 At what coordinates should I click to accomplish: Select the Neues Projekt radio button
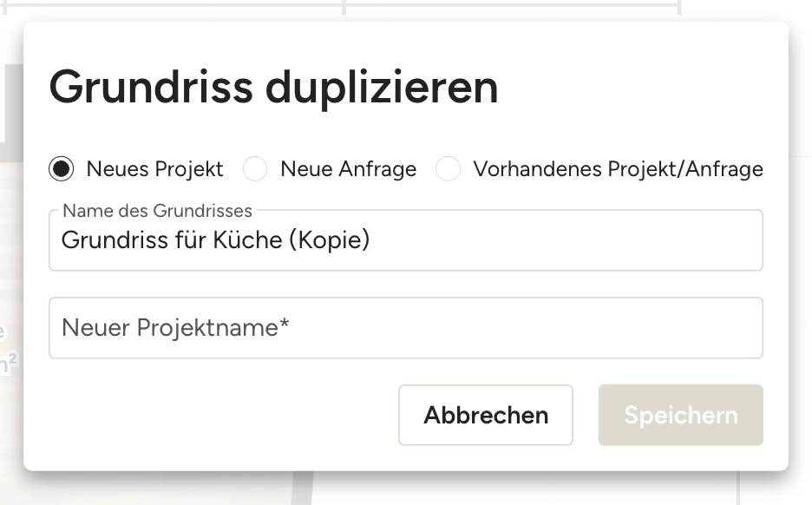pos(61,169)
